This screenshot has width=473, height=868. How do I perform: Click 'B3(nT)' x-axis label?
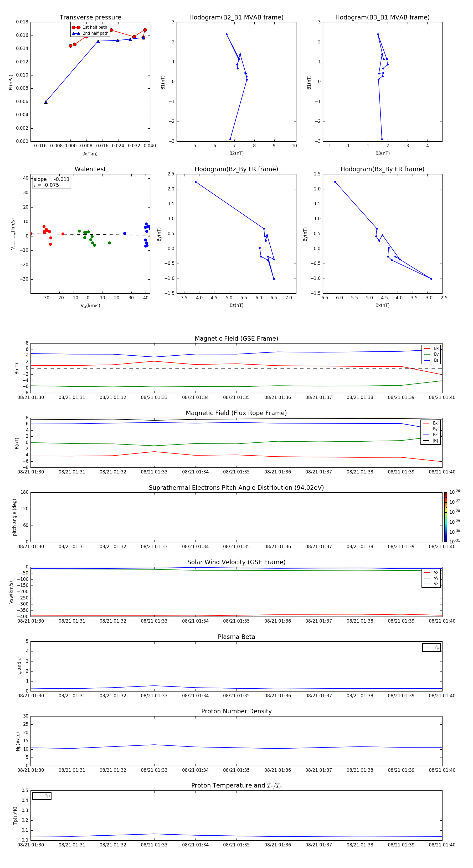pos(382,154)
